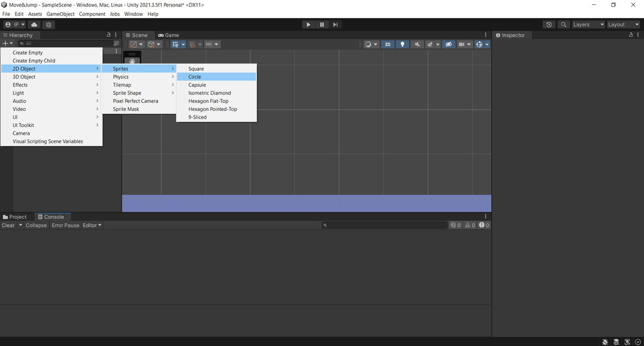Viewport: 644px width, 346px height.
Task: Toggle the Hierarchy panel lock icon
Action: [109, 35]
